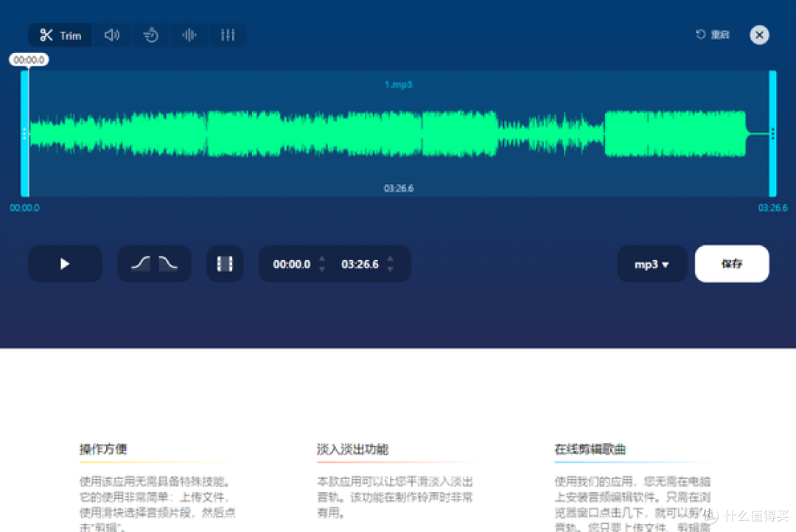Decrease the end time with down arrow
Image resolution: width=796 pixels, height=532 pixels.
point(390,270)
